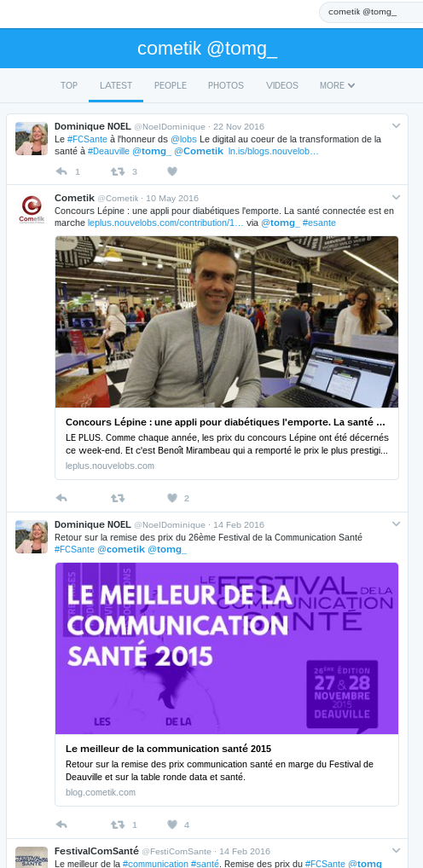Retweet the Cometik 10 May 2016 tweet
This screenshot has height=868, width=423.
[x=118, y=498]
